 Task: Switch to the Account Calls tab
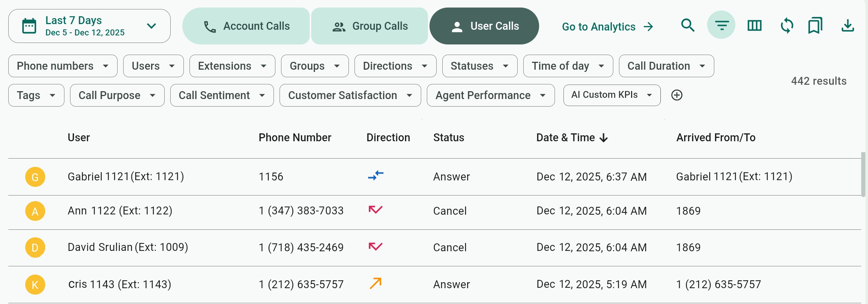pyautogui.click(x=246, y=26)
